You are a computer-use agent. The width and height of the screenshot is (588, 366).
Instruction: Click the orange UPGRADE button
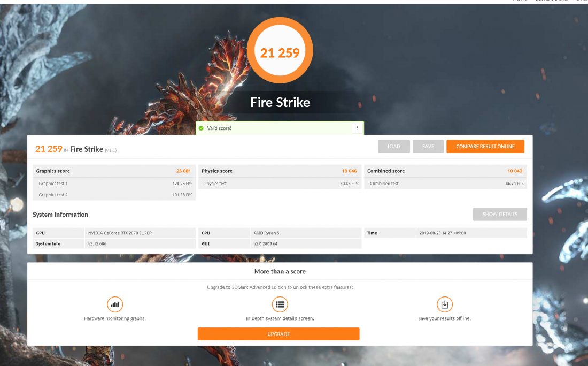278,334
